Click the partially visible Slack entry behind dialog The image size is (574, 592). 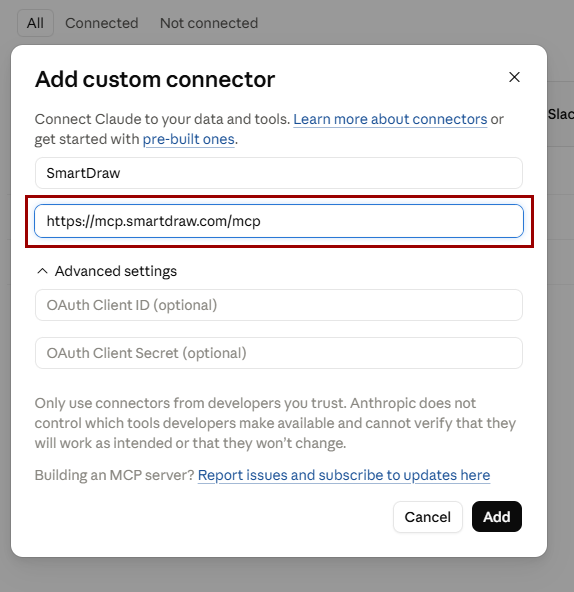coord(561,114)
